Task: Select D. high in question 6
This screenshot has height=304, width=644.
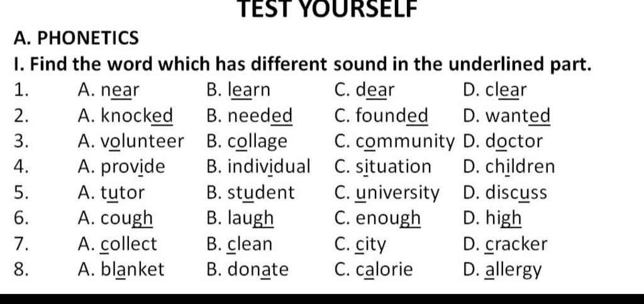Action: [492, 218]
